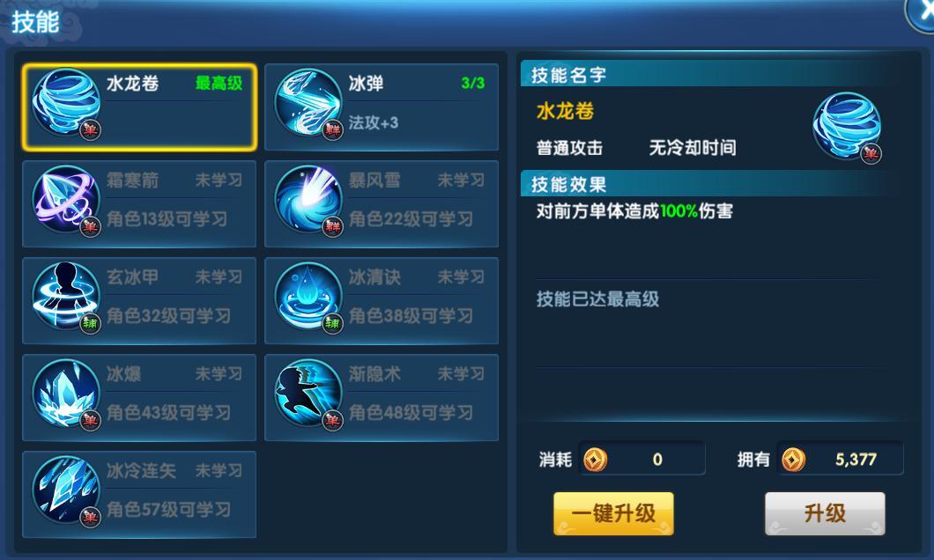Image resolution: width=934 pixels, height=560 pixels.
Task: Click the large 水龙卷 icon in detail panel
Action: point(847,127)
